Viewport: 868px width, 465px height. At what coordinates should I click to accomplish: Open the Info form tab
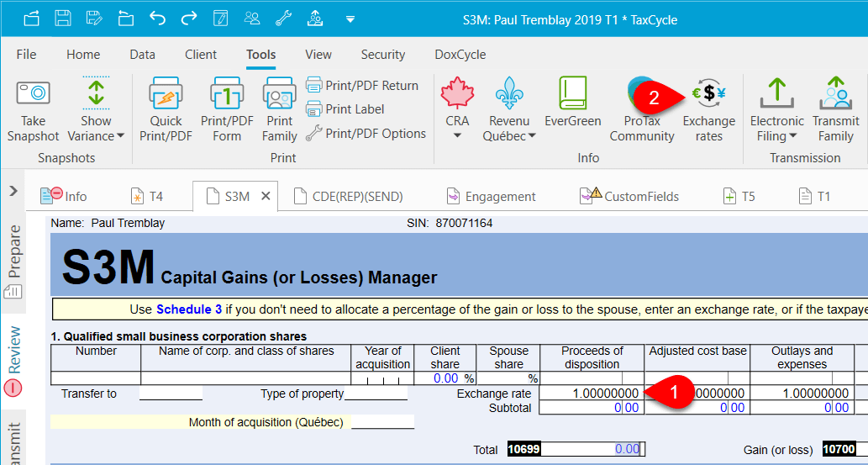64,196
